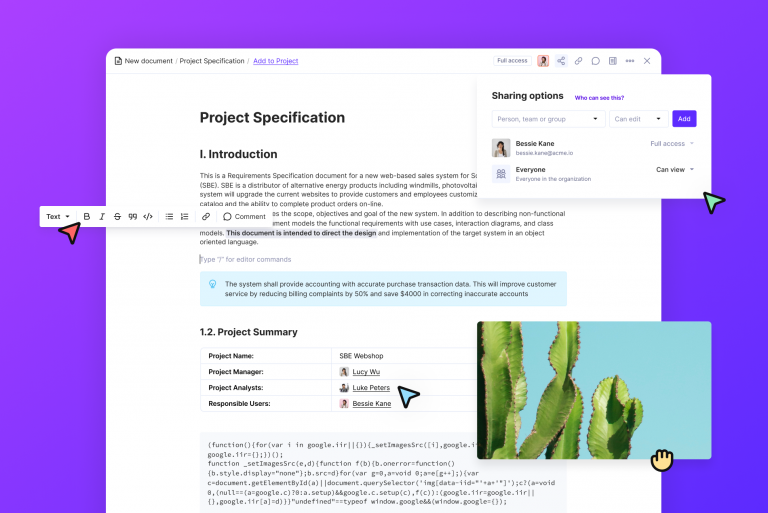Open Bessie Kane's Full access dropdown
The height and width of the screenshot is (513, 768).
pyautogui.click(x=672, y=144)
